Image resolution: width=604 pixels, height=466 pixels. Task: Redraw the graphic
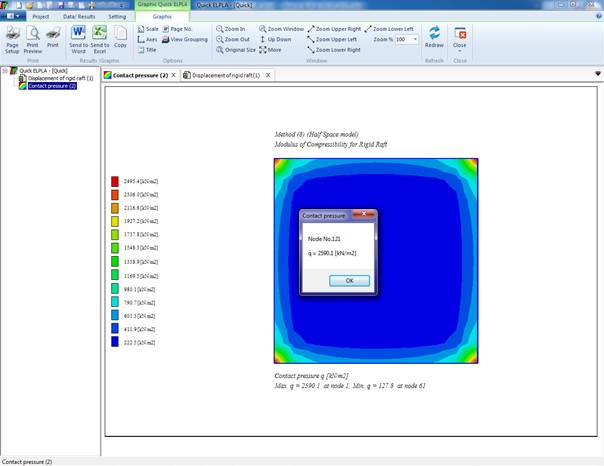pos(434,37)
